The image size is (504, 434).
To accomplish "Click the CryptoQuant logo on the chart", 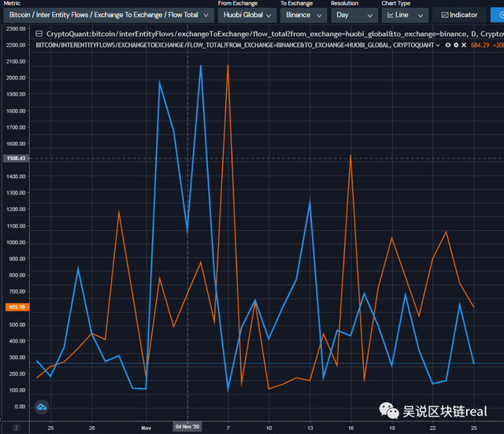I will [42, 406].
